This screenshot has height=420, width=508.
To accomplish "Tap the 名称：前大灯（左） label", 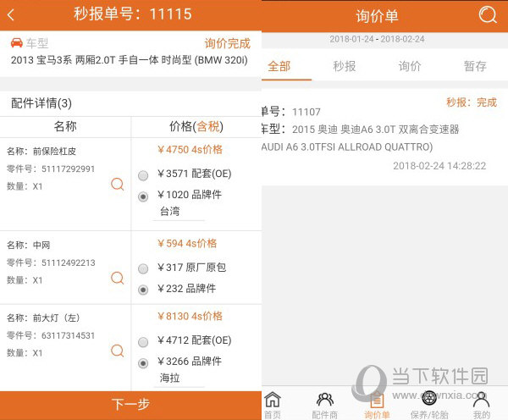I will [43, 318].
